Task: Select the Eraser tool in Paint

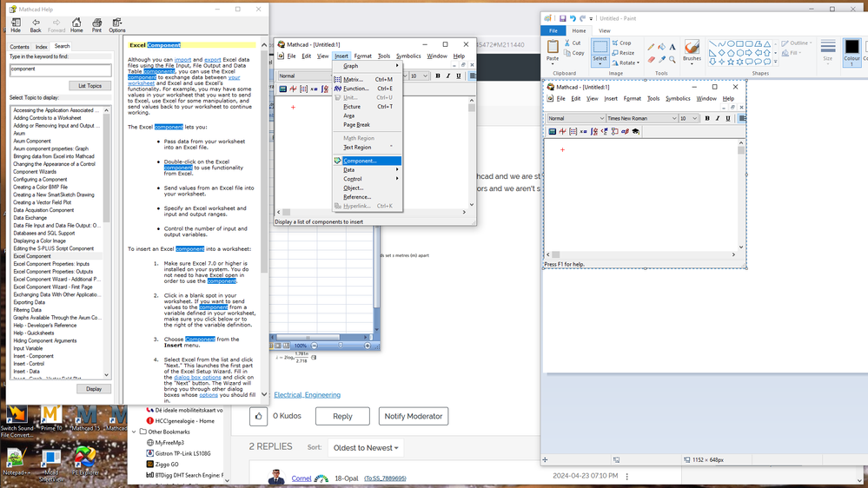Action: pos(651,60)
